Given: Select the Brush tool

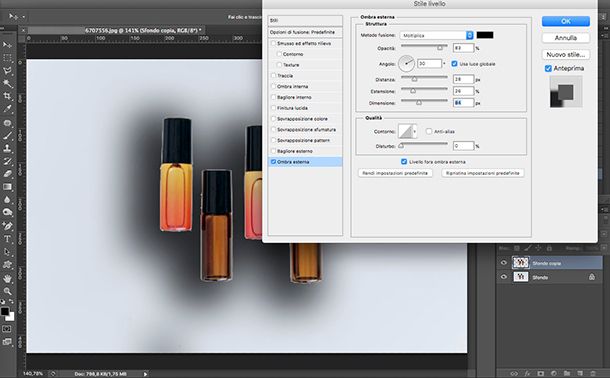Looking at the screenshot, I should pos(7,136).
